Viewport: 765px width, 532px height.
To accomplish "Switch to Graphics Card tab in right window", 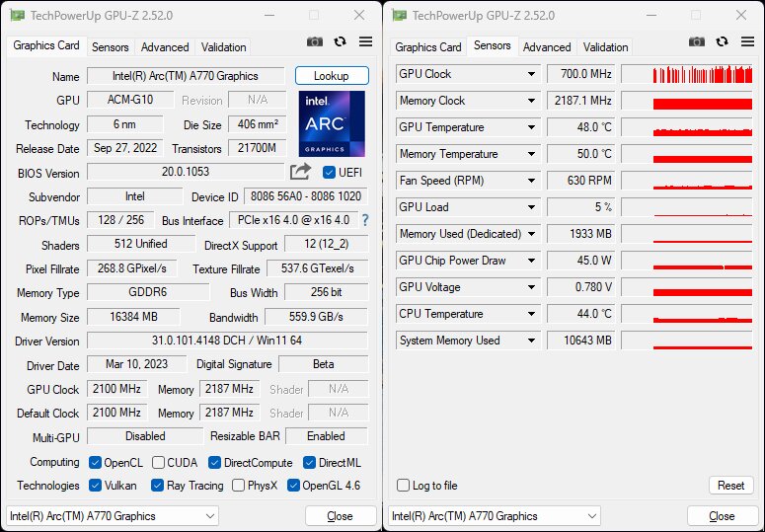I will pos(428,47).
